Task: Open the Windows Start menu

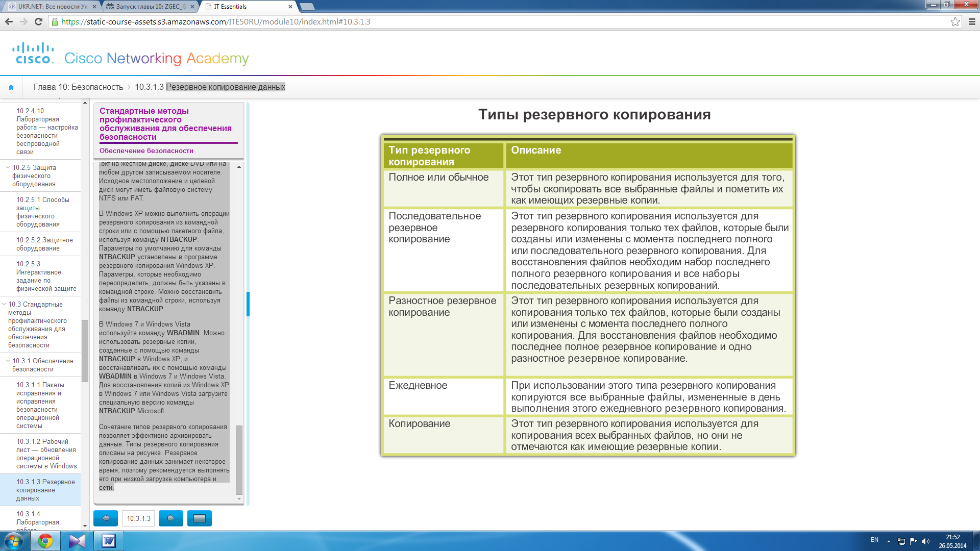Action: click(x=14, y=541)
